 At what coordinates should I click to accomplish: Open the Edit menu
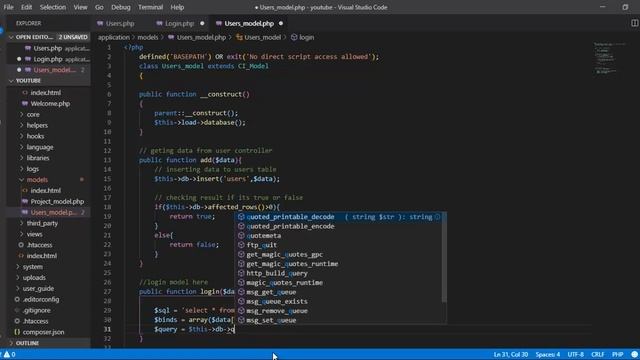[26, 7]
